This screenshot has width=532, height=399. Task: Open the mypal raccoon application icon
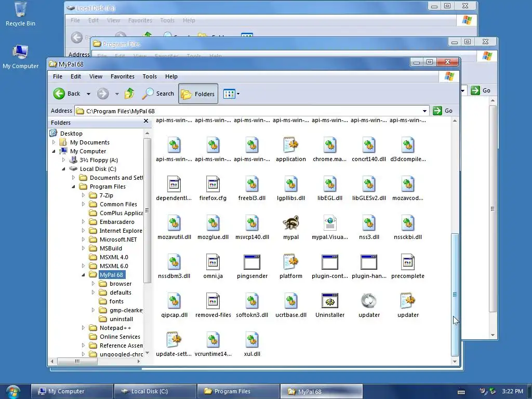tap(291, 223)
